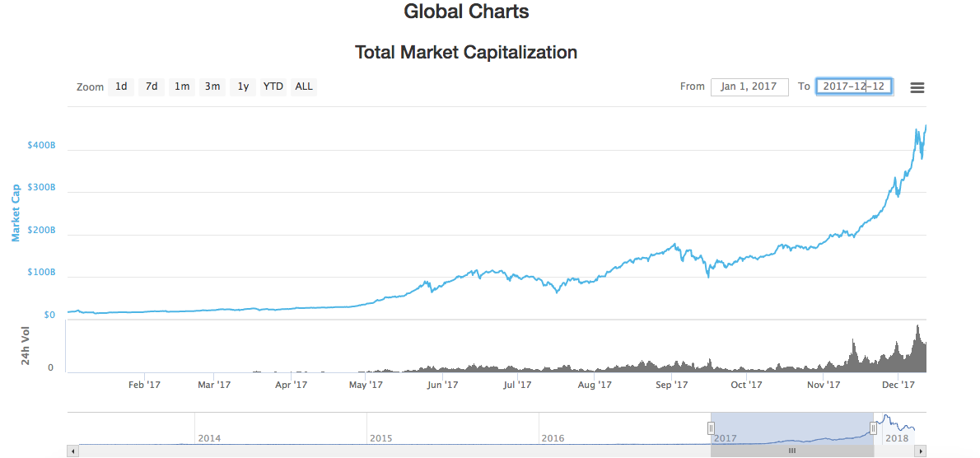This screenshot has width=980, height=458.
Task: Click the To date input field
Action: point(854,86)
